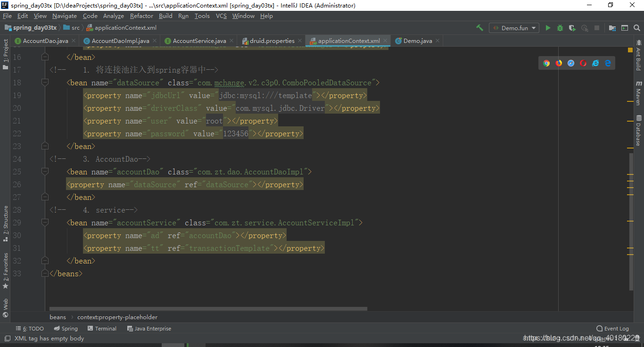Open the Tools menu
The height and width of the screenshot is (347, 644).
pos(202,16)
